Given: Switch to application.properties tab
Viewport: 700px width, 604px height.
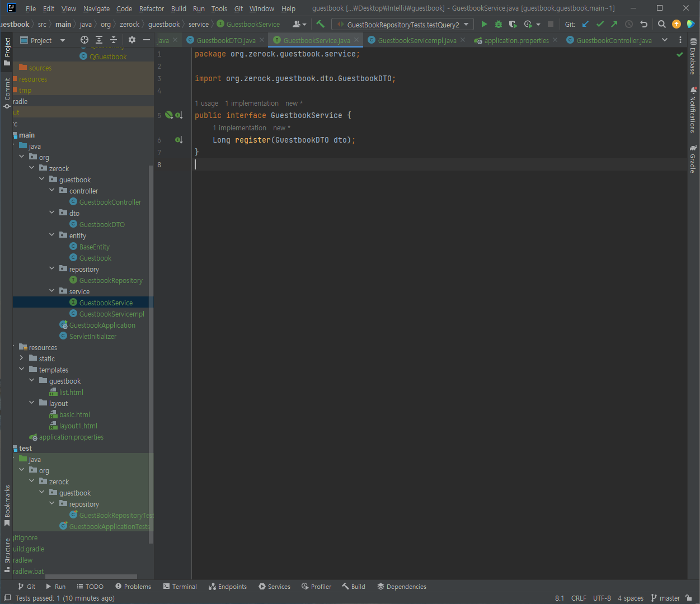Looking at the screenshot, I should pyautogui.click(x=516, y=40).
